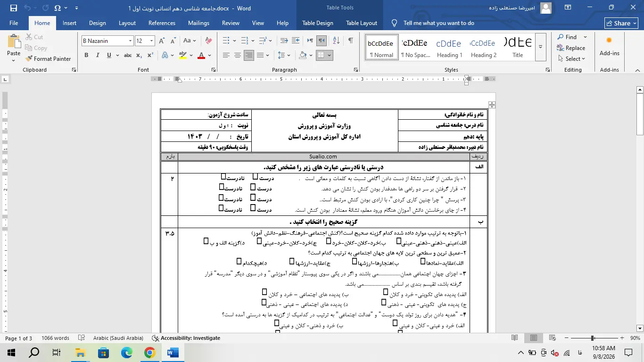Check درست box for statement ۱
Image resolution: width=644 pixels, height=362 pixels.
[x=255, y=177]
